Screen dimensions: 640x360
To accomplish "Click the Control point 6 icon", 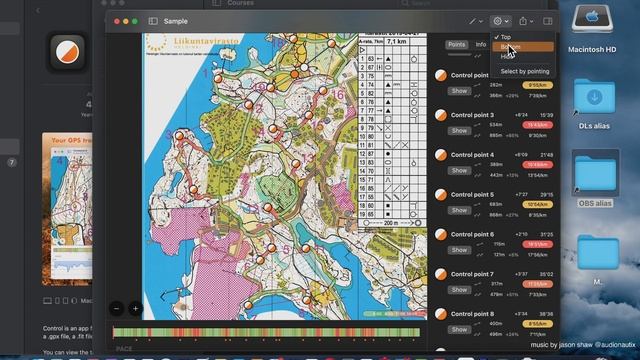I will 441,234.
